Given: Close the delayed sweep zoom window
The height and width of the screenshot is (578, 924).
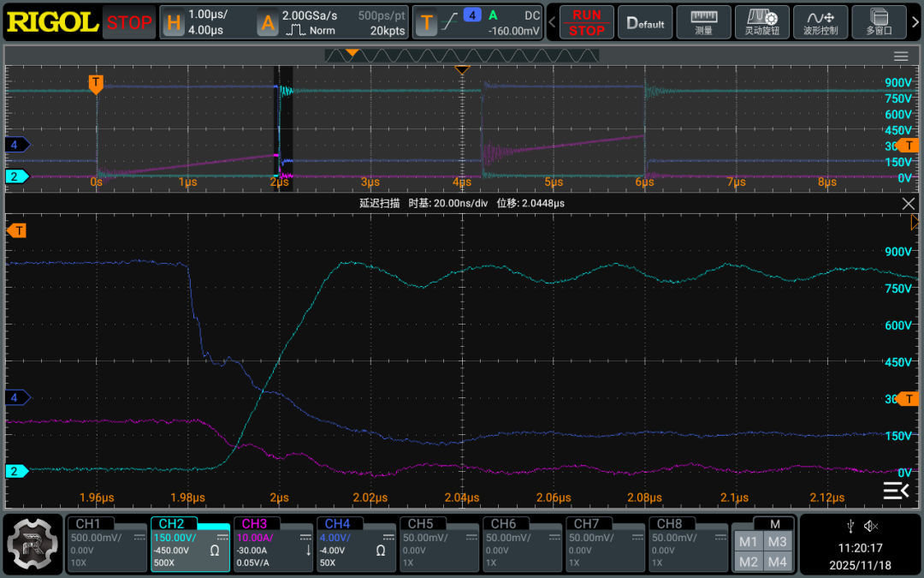Looking at the screenshot, I should (x=908, y=204).
